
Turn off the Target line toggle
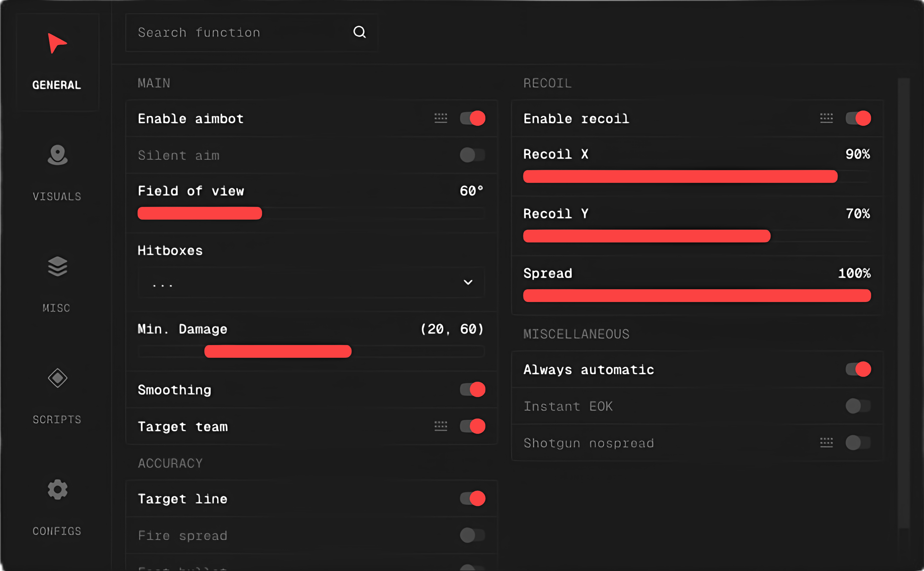click(x=472, y=498)
